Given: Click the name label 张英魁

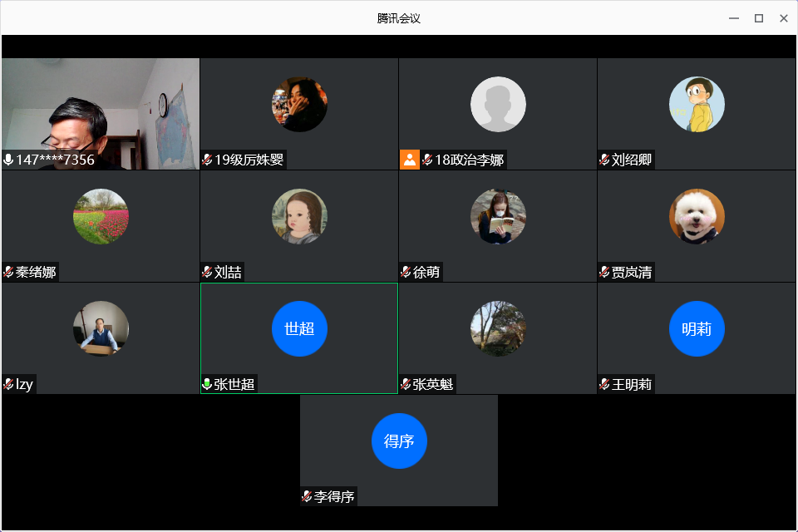Looking at the screenshot, I should (x=433, y=384).
